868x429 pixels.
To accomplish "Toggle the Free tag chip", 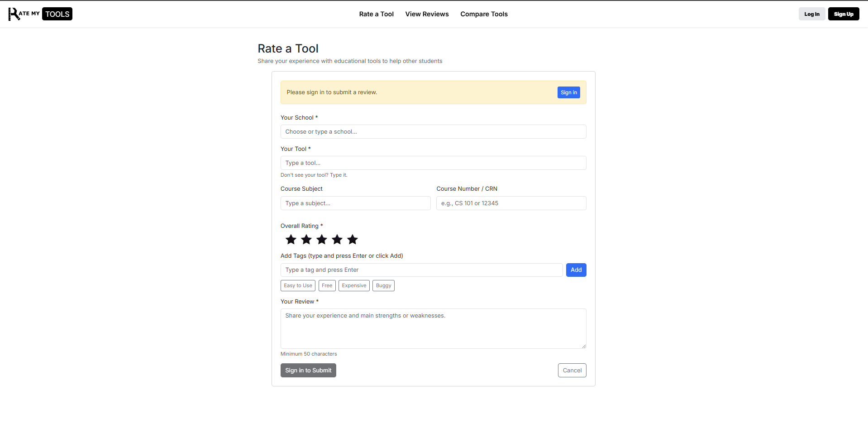I will (327, 285).
